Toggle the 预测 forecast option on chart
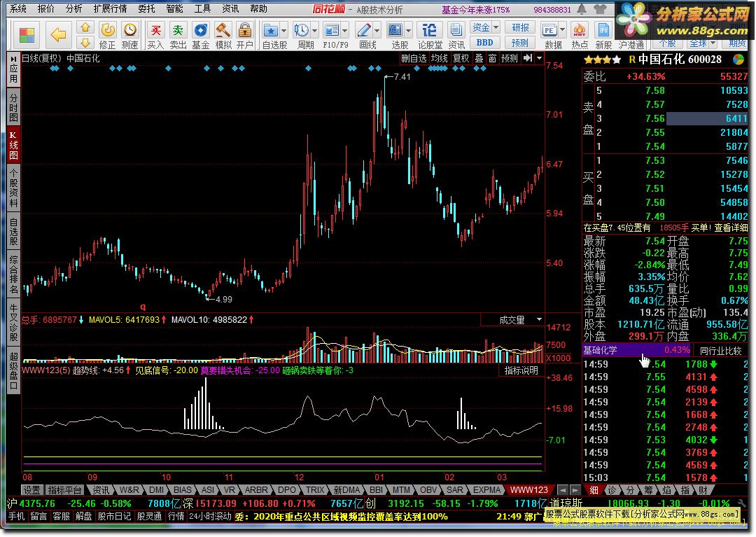Image resolution: width=756 pixels, height=537 pixels. 509,58
